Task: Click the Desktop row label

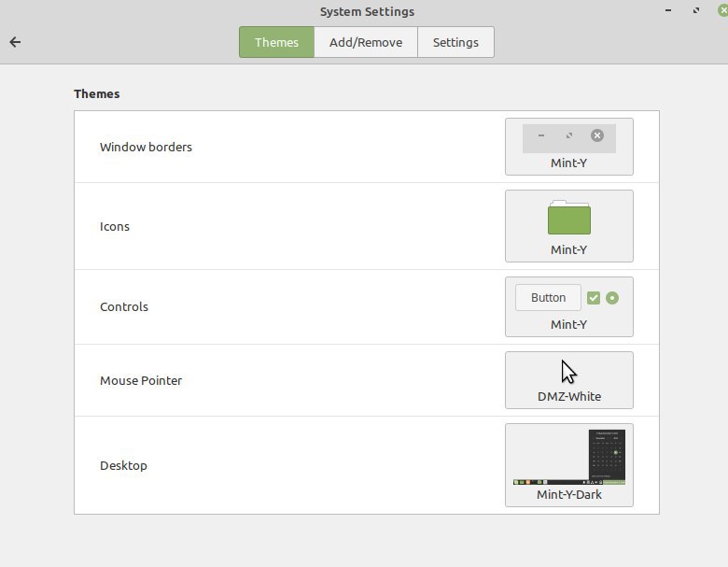Action: (123, 465)
